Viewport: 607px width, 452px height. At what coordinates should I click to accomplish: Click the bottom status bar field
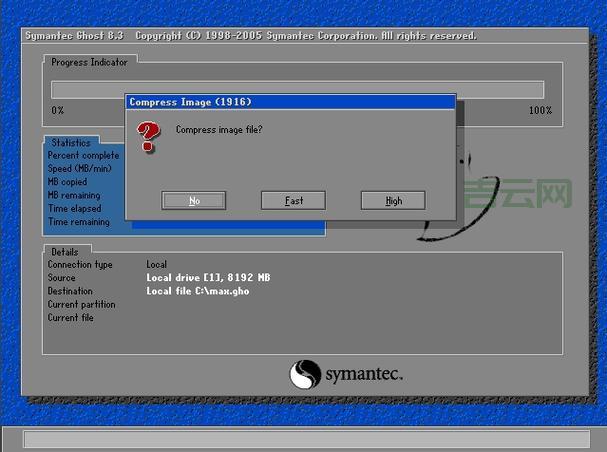click(305, 440)
